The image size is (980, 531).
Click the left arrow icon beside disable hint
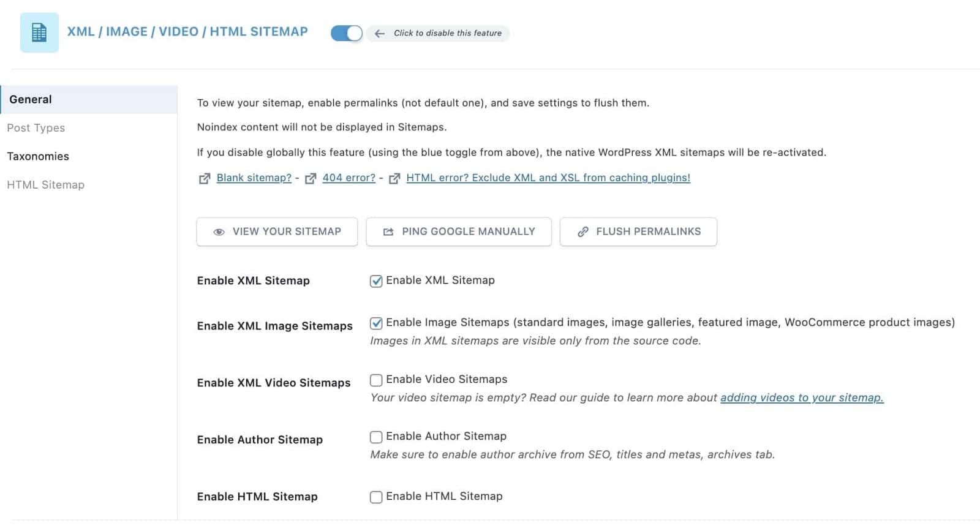[x=380, y=34]
